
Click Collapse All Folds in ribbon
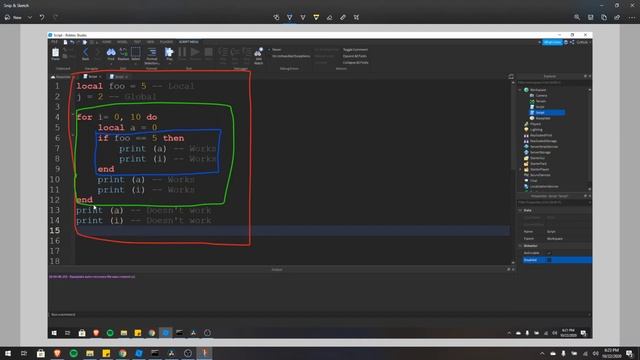356,62
